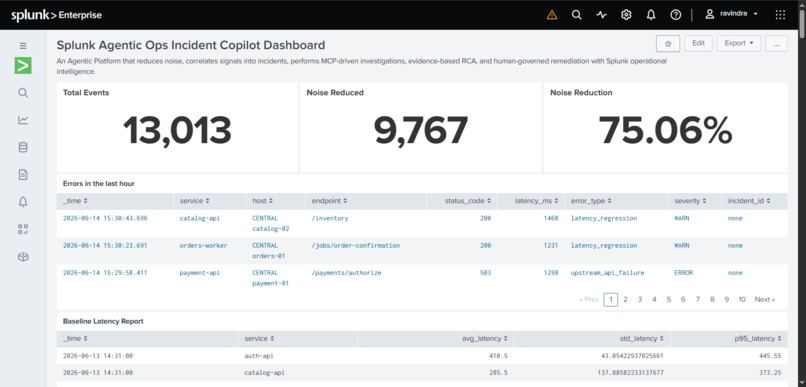Sort by the endpoint column
Viewport: 806px width, 387px height.
[x=329, y=201]
